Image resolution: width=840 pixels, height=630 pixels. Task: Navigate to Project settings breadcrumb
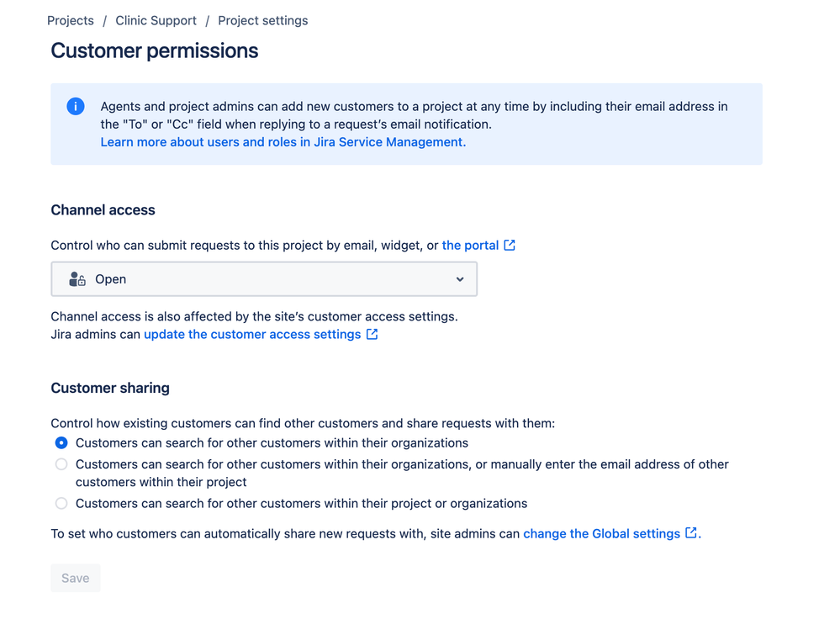(263, 20)
